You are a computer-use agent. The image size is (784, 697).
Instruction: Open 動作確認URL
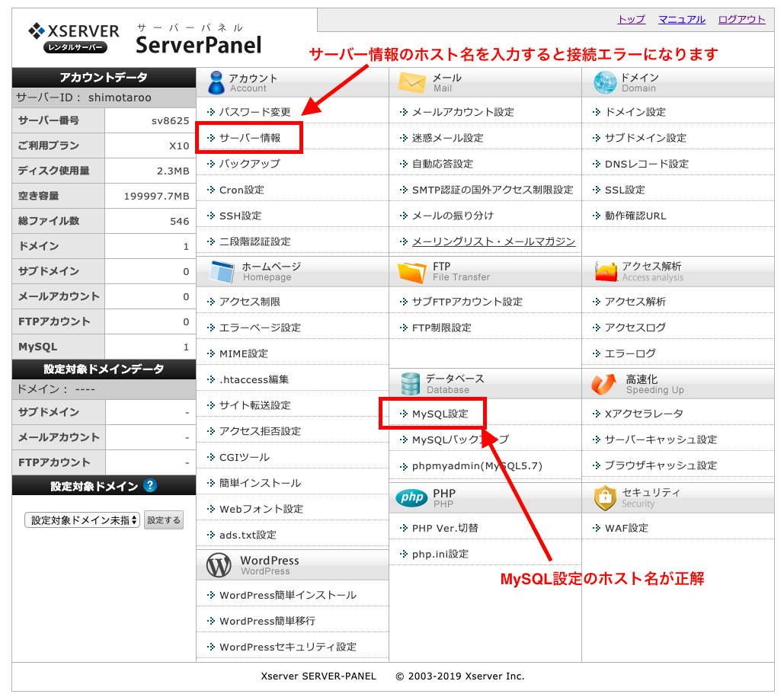635,216
